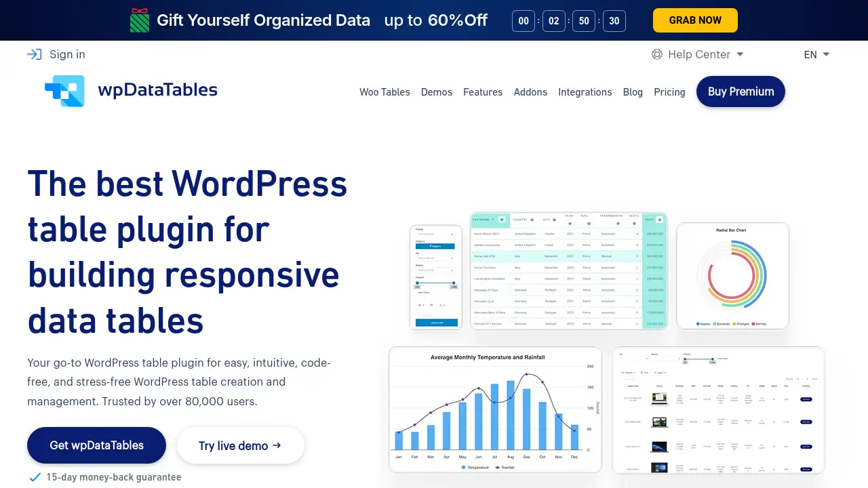Select Integrations in the navigation bar
Screen dimensions: 868x488
(x=585, y=92)
